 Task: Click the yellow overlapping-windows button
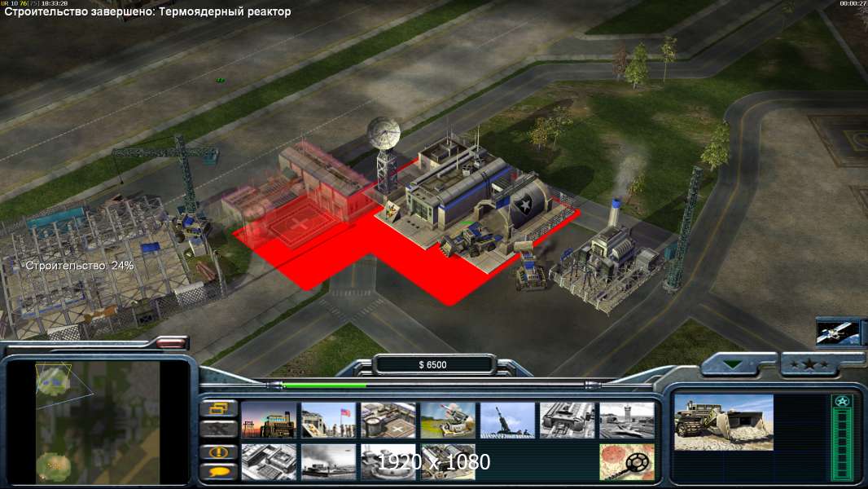tap(219, 408)
